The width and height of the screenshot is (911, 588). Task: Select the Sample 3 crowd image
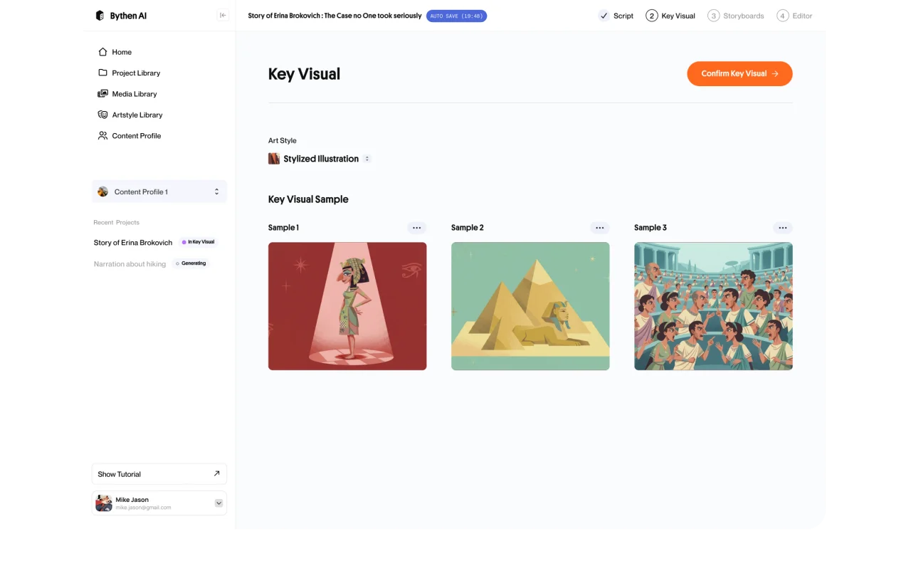[713, 306]
